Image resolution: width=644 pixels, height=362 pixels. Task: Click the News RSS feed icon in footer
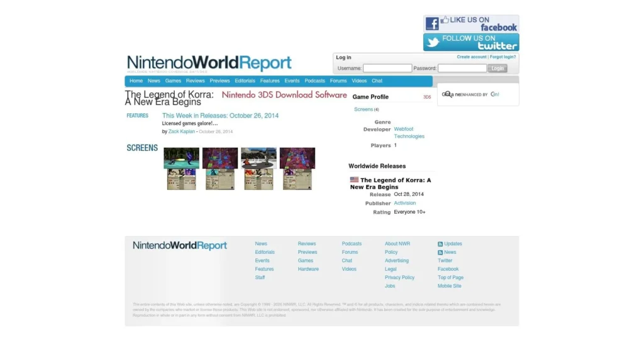pos(440,253)
